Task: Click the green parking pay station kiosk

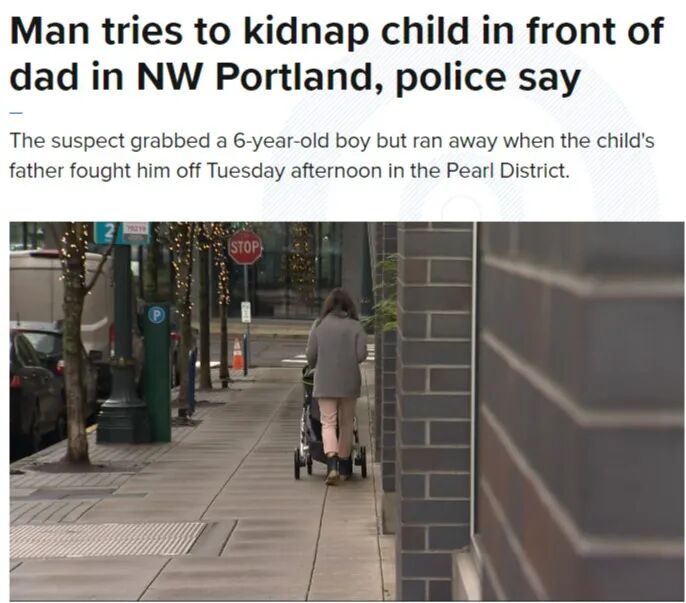Action: coord(157,372)
